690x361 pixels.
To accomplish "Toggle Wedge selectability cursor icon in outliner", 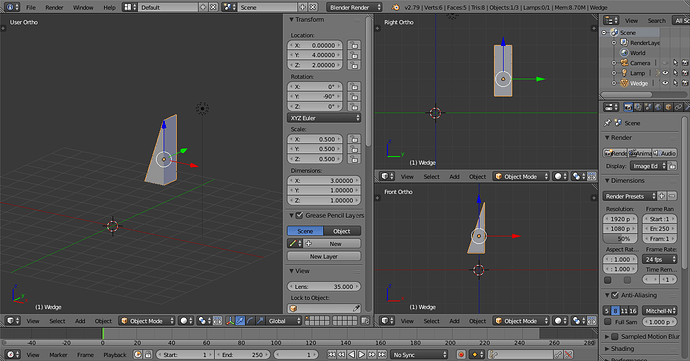I will (x=675, y=83).
